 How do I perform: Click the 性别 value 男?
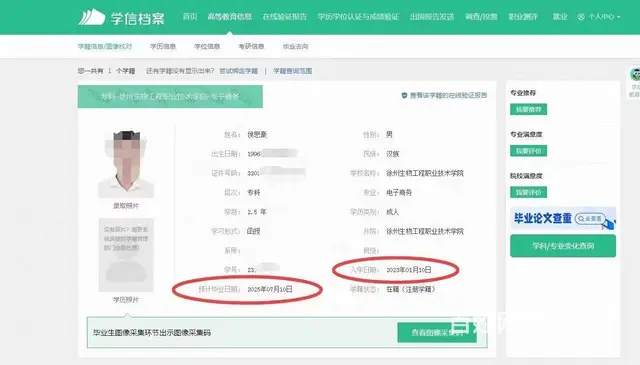[x=389, y=134]
